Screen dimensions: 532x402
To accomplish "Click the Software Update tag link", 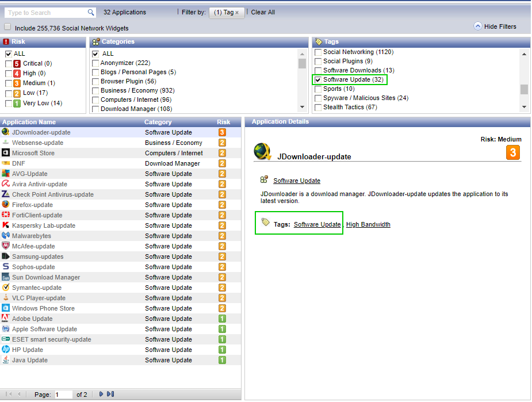I will click(317, 224).
